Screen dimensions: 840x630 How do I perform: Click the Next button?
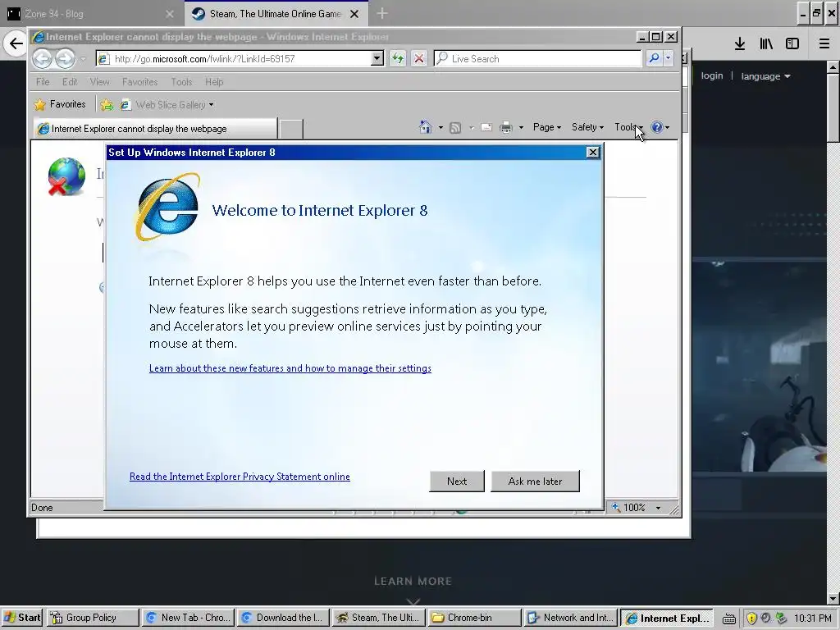pyautogui.click(x=457, y=481)
